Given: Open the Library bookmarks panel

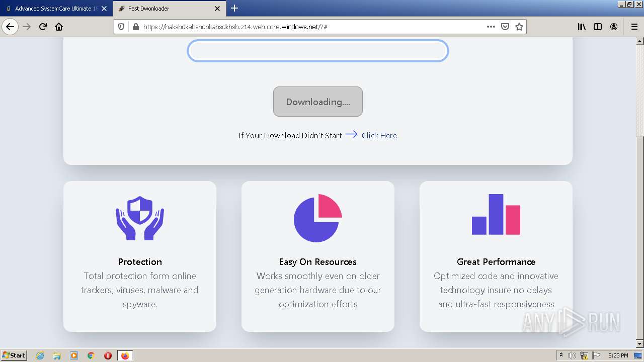Looking at the screenshot, I should click(582, 27).
